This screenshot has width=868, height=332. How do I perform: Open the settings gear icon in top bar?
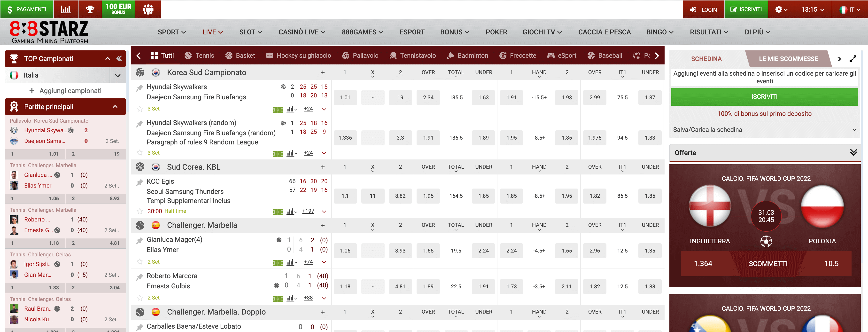(778, 9)
